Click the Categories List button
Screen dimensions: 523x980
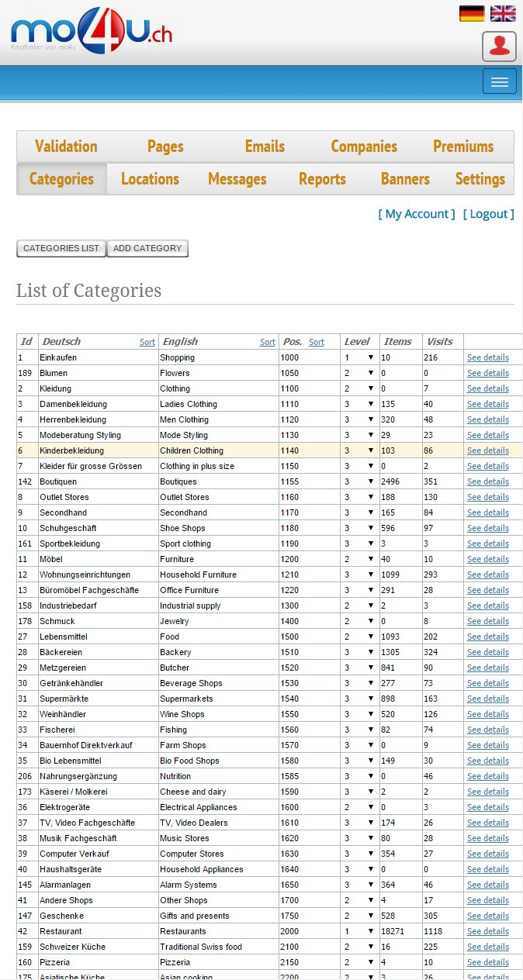coord(61,248)
